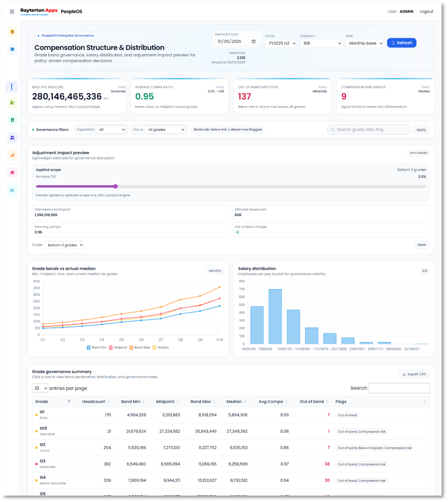Toggle Band Min series in chart legend
This screenshot has width=448, height=502.
[x=97, y=348]
